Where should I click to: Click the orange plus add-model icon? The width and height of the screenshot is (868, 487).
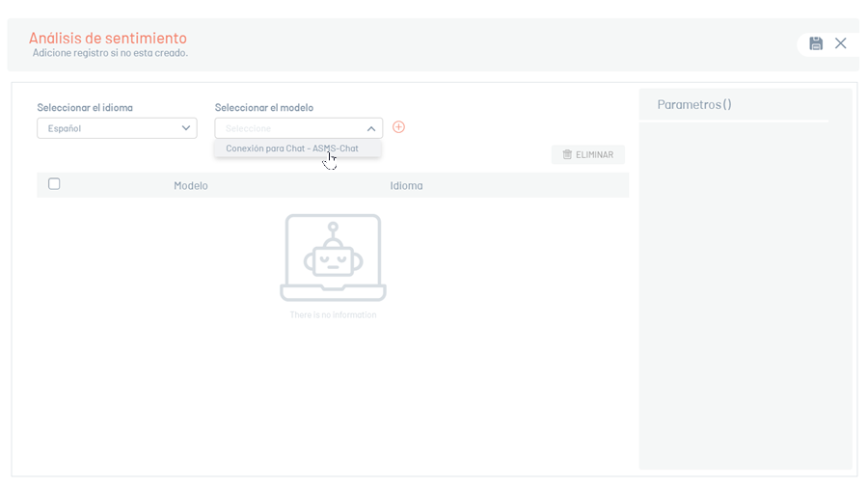point(398,127)
